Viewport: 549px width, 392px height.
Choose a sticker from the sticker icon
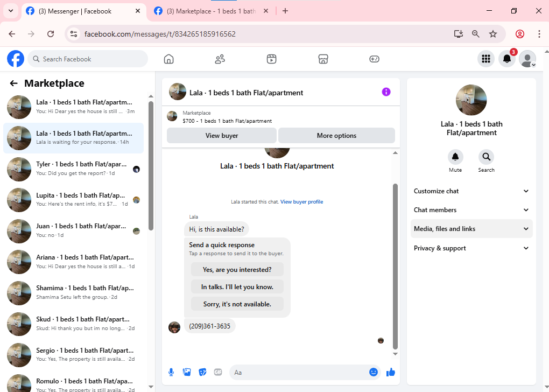(202, 372)
